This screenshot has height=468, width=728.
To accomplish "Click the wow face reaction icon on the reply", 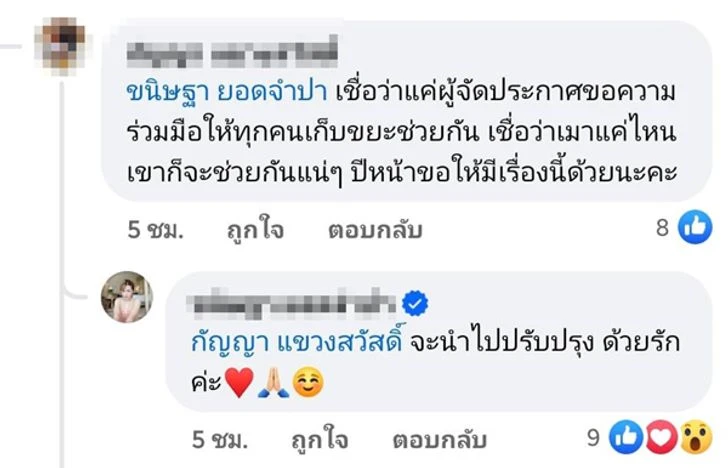I will coord(692,438).
